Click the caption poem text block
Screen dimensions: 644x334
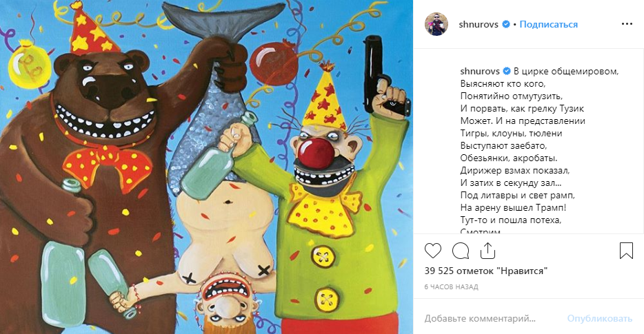click(x=539, y=149)
